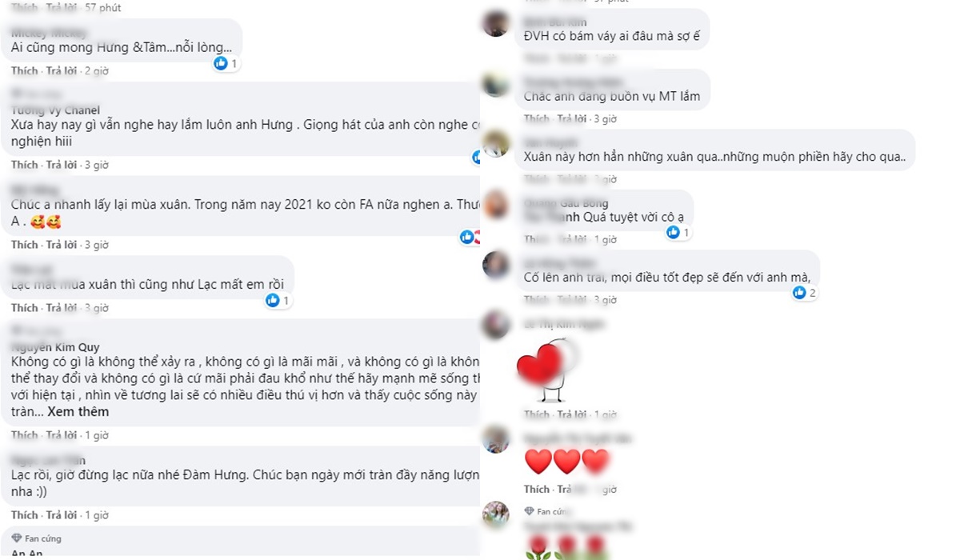Click reaction icons on 'Chúc a nhanh lấy lại' comment
Image resolution: width=960 pixels, height=560 pixels.
click(470, 237)
